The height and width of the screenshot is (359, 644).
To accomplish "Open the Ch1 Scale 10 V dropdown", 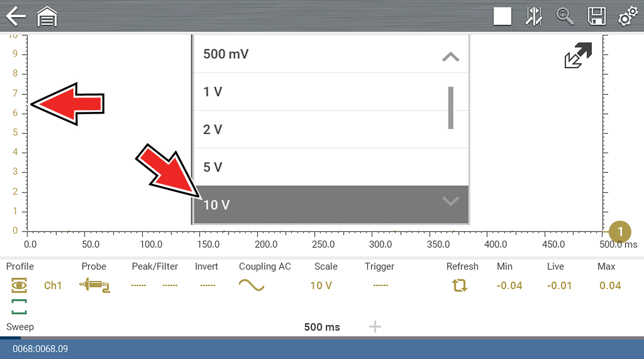I will (x=321, y=285).
